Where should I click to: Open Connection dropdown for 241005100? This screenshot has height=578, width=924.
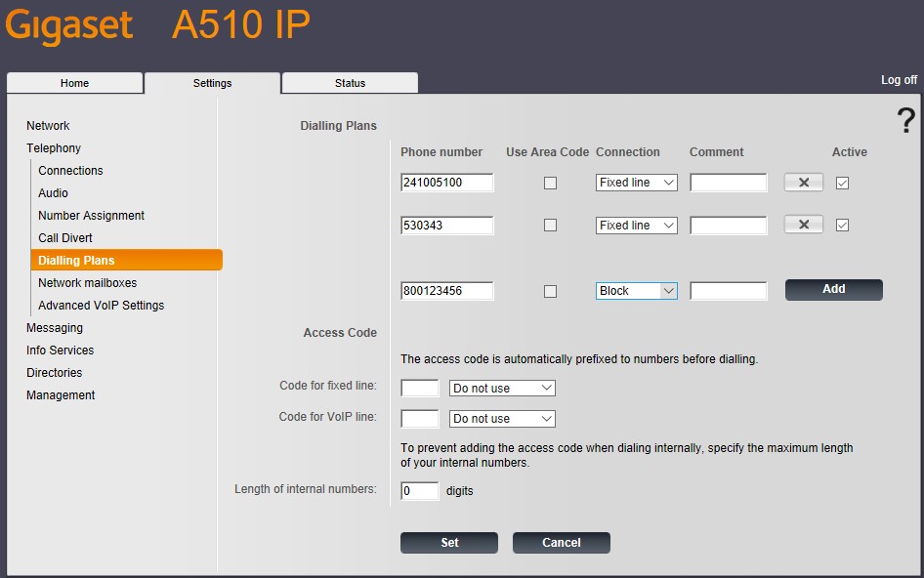click(x=637, y=183)
